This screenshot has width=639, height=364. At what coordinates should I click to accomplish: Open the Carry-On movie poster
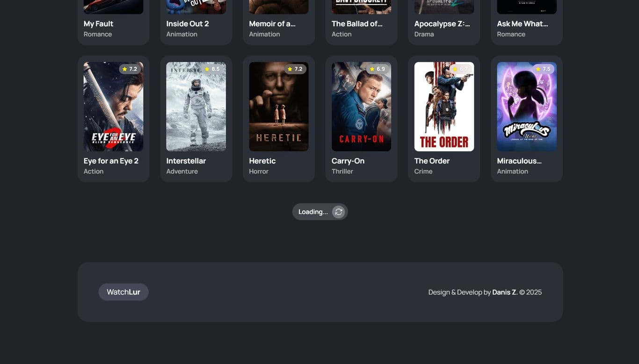[x=362, y=107]
